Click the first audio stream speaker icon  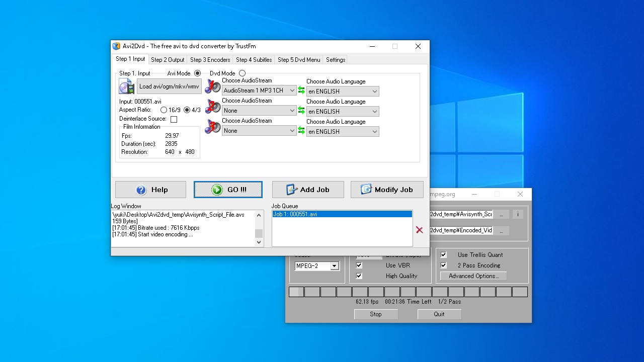point(212,86)
